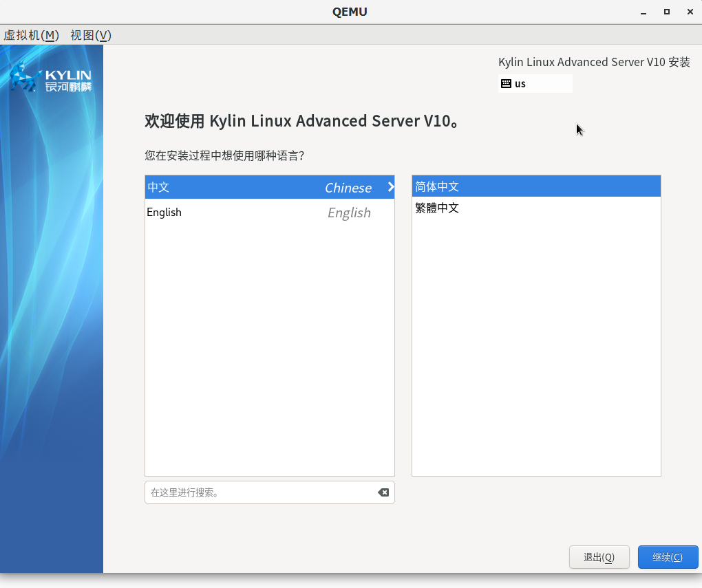
Task: Open the 视图(V) menu
Action: [x=91, y=35]
